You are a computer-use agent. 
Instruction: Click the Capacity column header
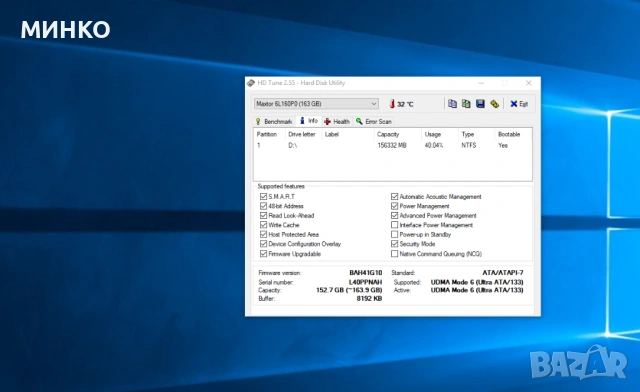click(388, 134)
